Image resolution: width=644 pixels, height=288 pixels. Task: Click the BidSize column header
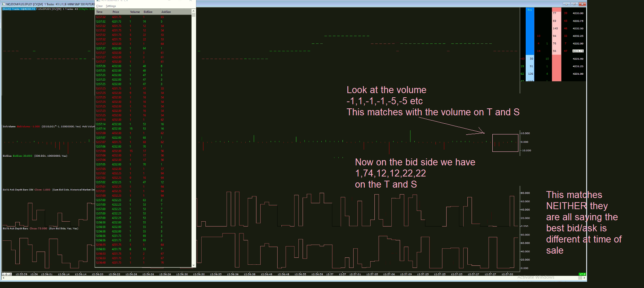tap(148, 12)
